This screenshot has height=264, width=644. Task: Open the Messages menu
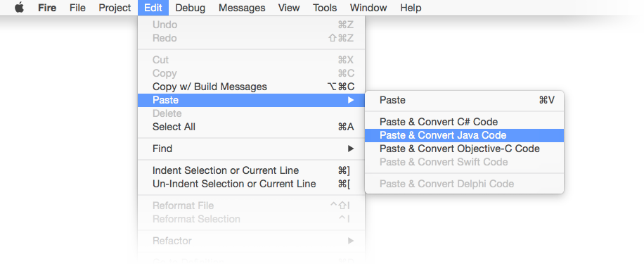[x=242, y=8]
